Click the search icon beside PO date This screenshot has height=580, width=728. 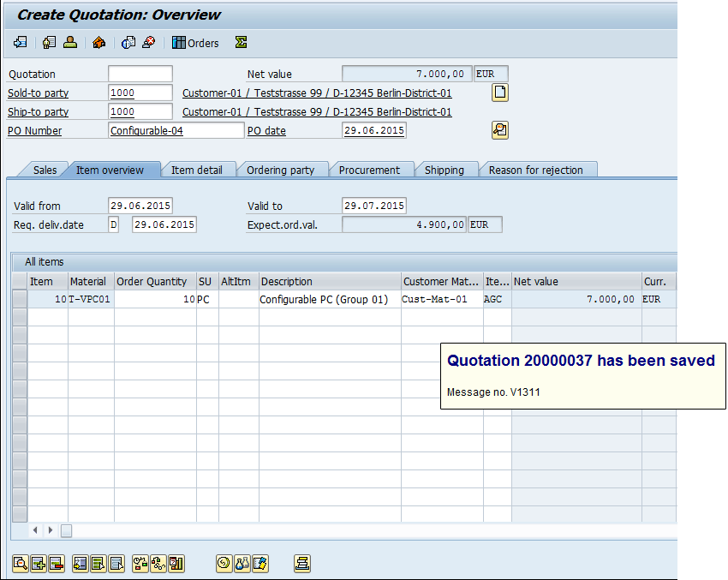pyautogui.click(x=500, y=130)
